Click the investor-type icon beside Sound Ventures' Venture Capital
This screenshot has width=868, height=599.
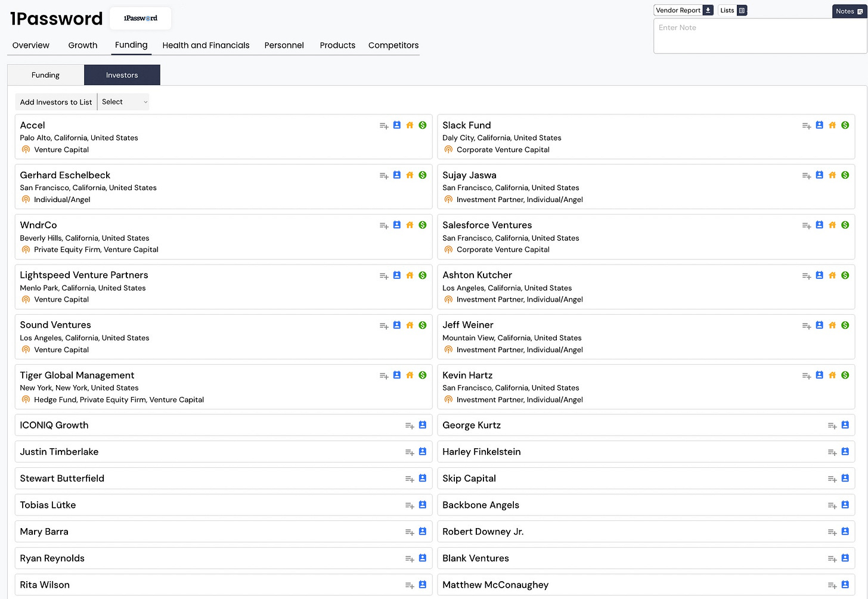[x=26, y=350]
